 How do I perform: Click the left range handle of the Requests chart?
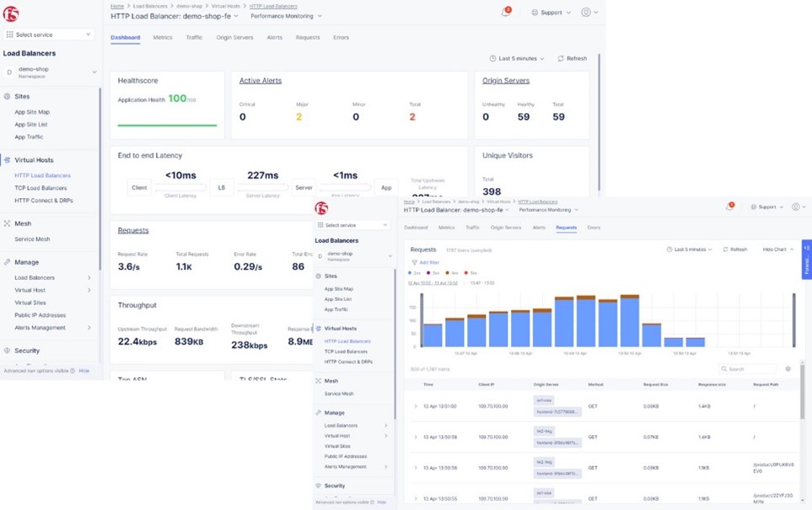coord(422,320)
